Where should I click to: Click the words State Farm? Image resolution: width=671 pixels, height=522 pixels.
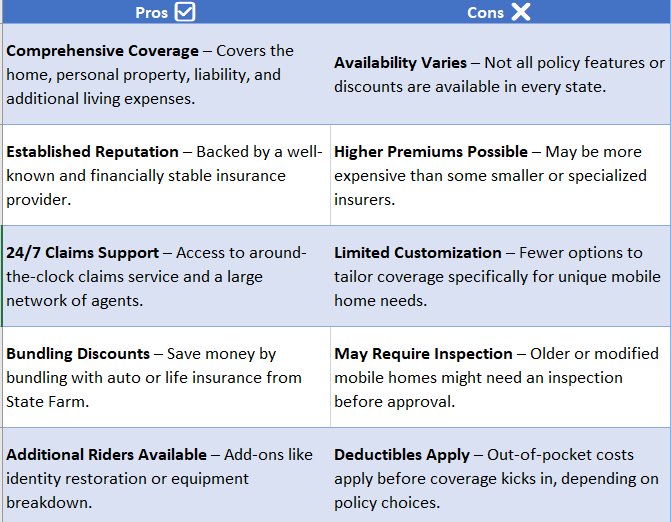tap(47, 402)
